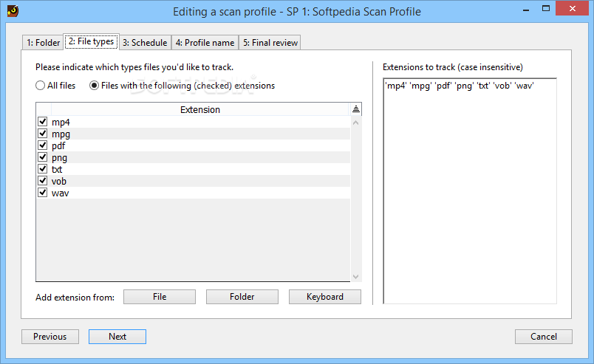Uncheck the mp4 extension checkbox
594x364 pixels.
42,122
